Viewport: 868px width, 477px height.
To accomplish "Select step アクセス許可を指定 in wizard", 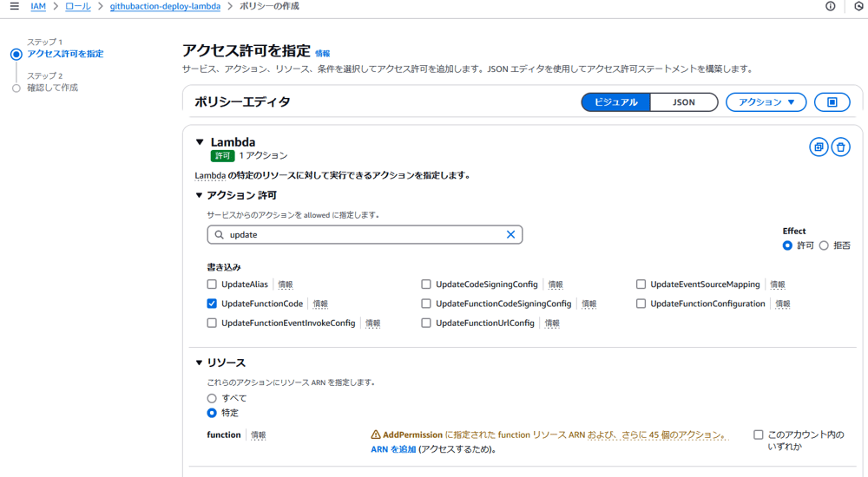I will tap(65, 54).
